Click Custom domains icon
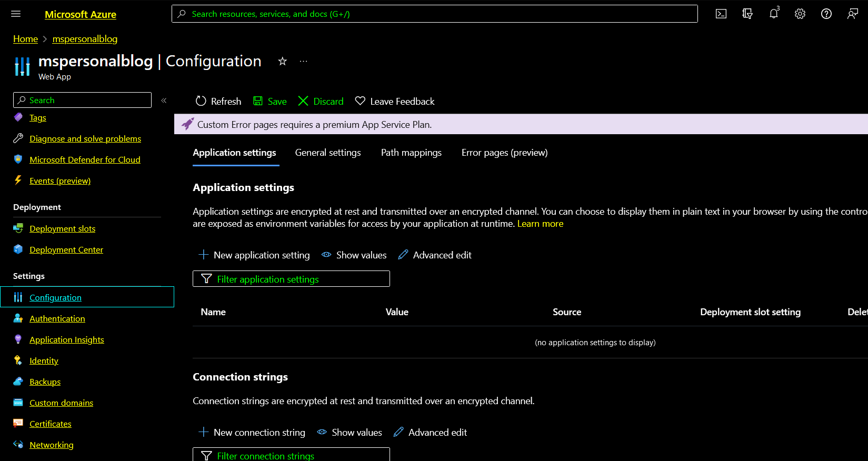 18,403
